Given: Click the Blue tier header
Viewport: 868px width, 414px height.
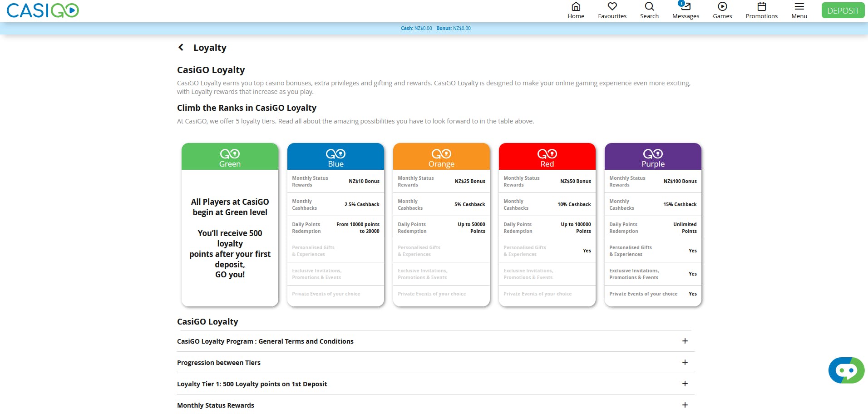Looking at the screenshot, I should pos(335,157).
